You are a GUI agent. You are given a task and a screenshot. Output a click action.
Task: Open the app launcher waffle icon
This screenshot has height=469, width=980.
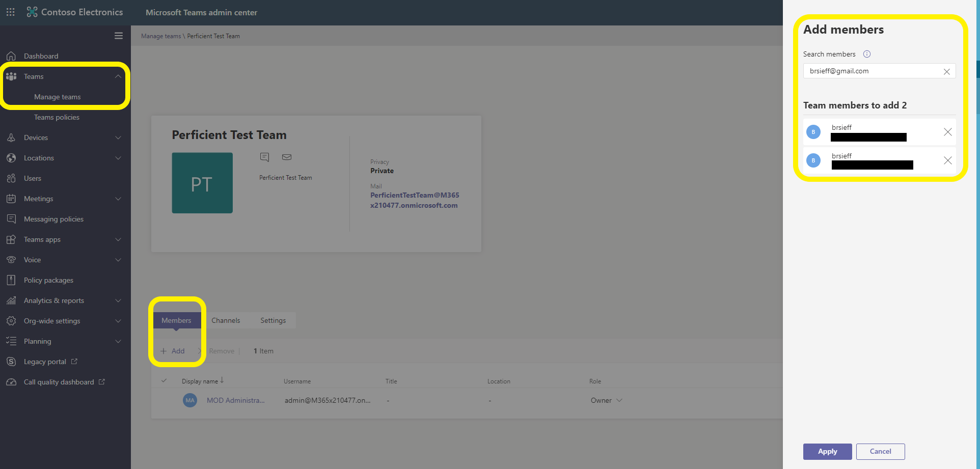10,12
